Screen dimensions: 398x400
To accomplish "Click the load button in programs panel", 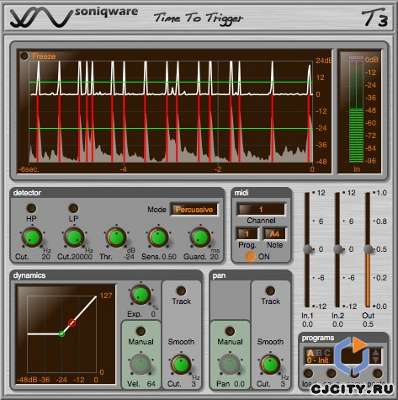I will pyautogui.click(x=308, y=374).
